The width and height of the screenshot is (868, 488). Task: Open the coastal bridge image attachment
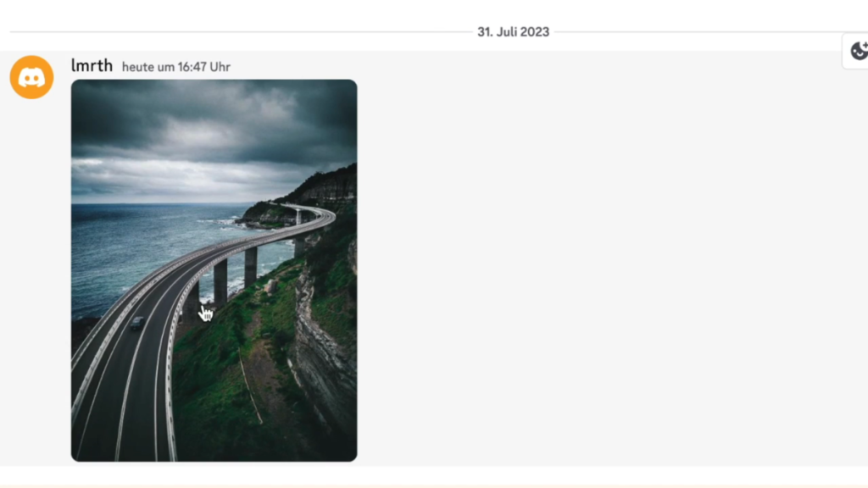pyautogui.click(x=214, y=270)
